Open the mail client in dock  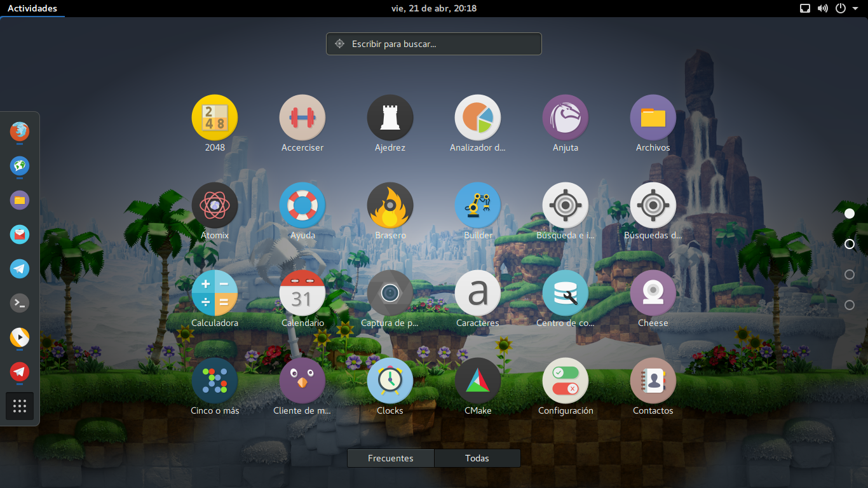[20, 234]
